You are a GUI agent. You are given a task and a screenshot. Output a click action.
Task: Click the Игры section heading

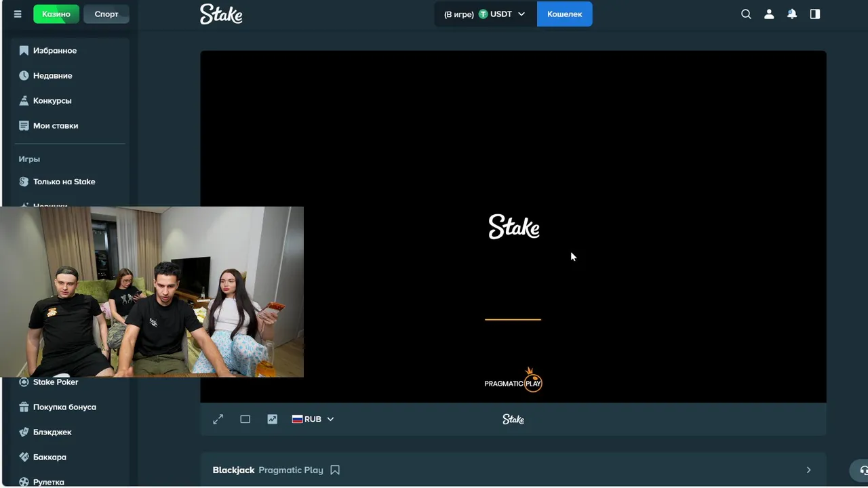[x=29, y=159]
